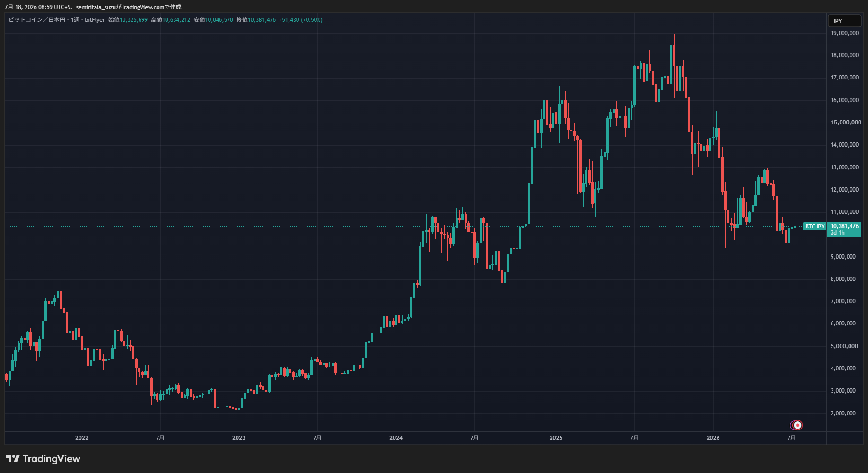The height and width of the screenshot is (473, 868).
Task: Click the 11,000,000 price axis label
Action: (x=844, y=212)
